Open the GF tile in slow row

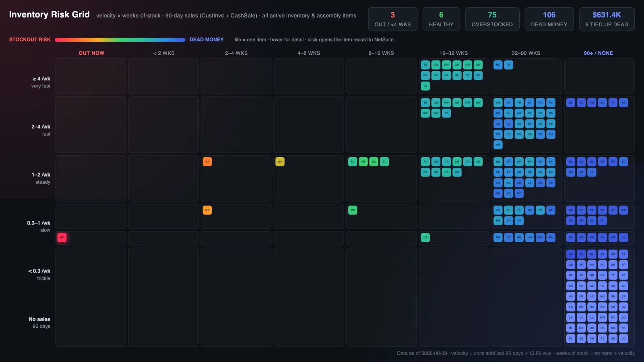[x=551, y=210]
